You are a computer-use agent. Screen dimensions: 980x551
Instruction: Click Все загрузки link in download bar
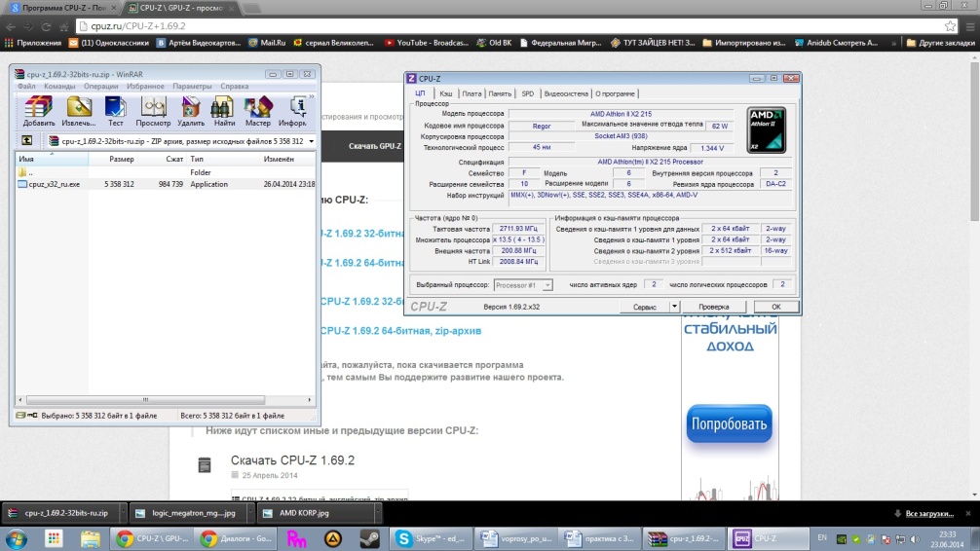coord(929,513)
